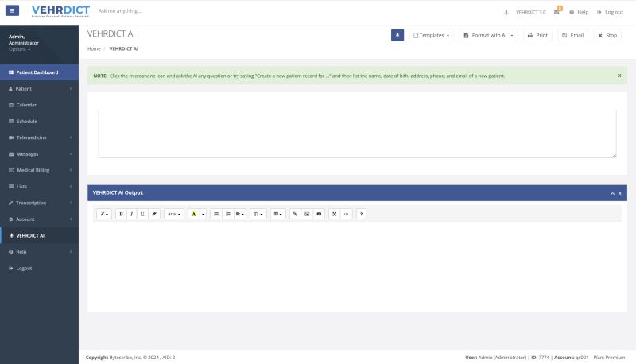This screenshot has height=364, width=636.
Task: Switch editor to fullscreen mode
Action: pyautogui.click(x=335, y=214)
